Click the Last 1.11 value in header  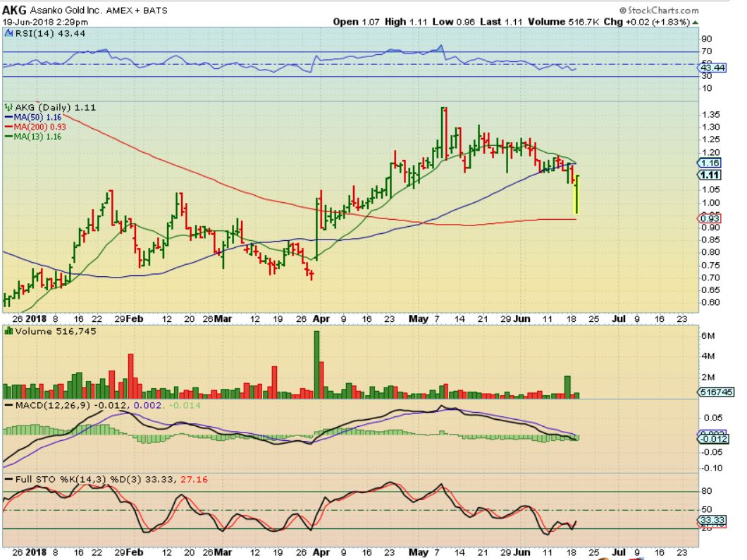click(x=501, y=22)
